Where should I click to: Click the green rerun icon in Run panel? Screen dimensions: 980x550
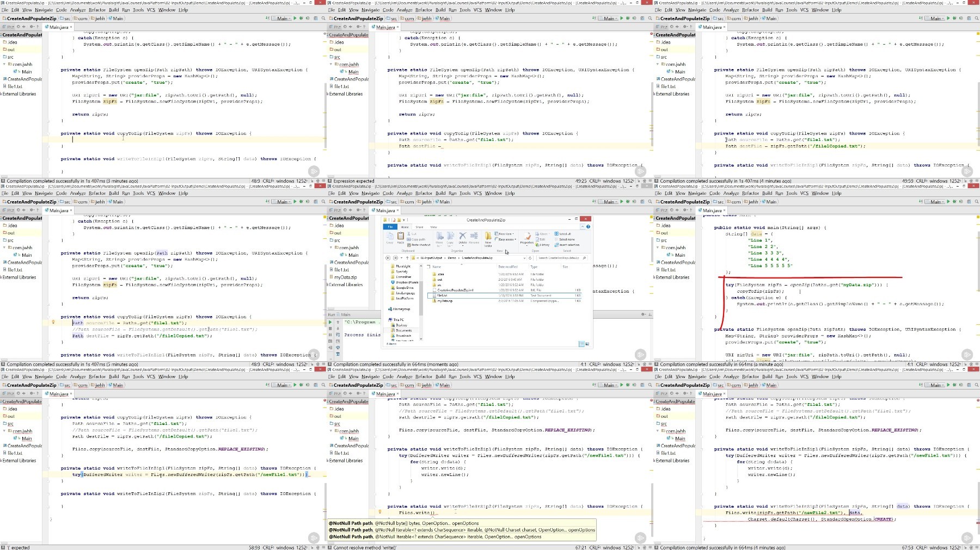point(330,322)
